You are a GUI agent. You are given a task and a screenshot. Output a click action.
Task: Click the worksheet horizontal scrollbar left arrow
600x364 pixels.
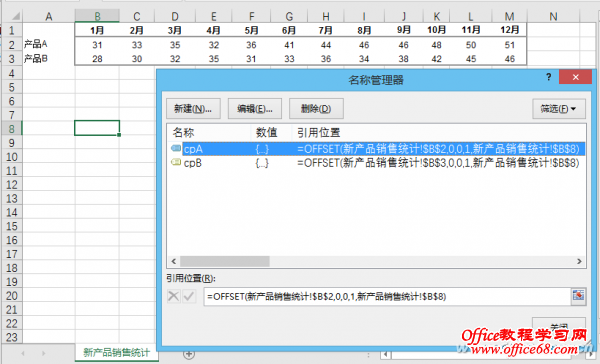[x=386, y=355]
